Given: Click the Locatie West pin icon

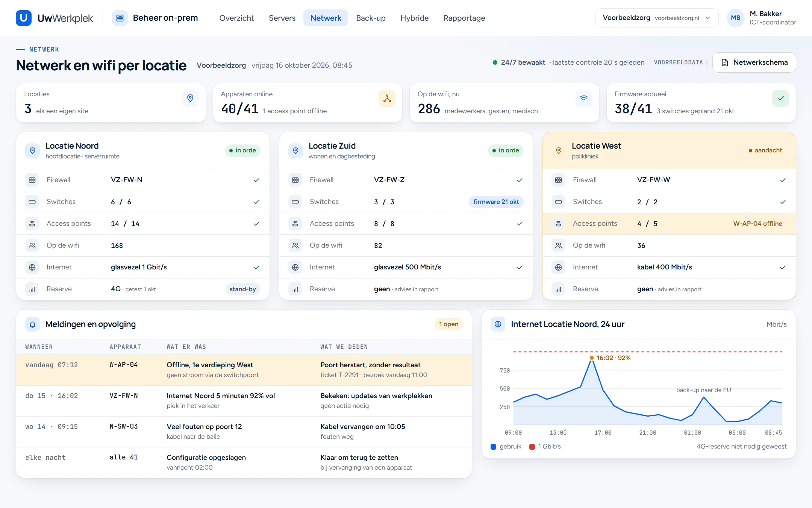Looking at the screenshot, I should pos(559,151).
